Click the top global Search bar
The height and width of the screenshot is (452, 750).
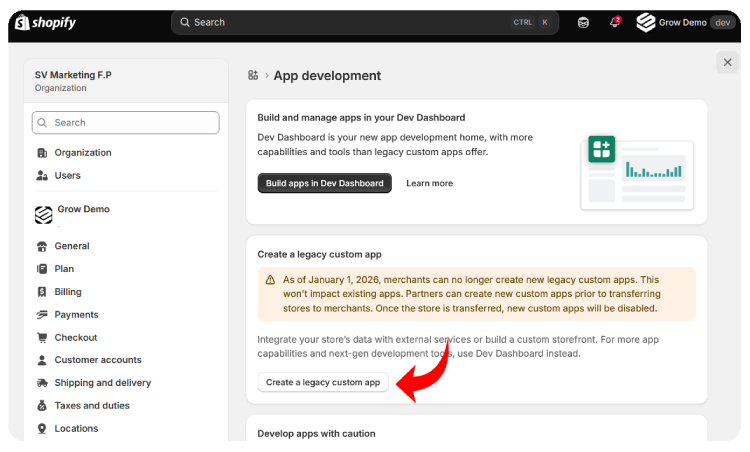coord(365,22)
